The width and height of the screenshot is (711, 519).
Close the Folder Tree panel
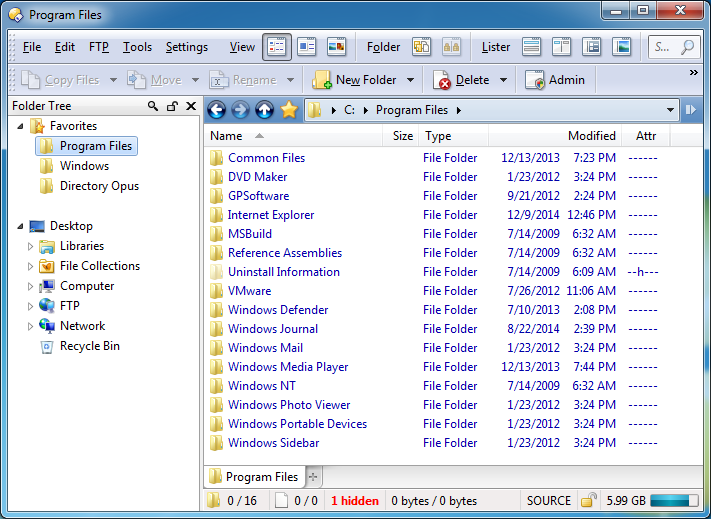point(191,106)
